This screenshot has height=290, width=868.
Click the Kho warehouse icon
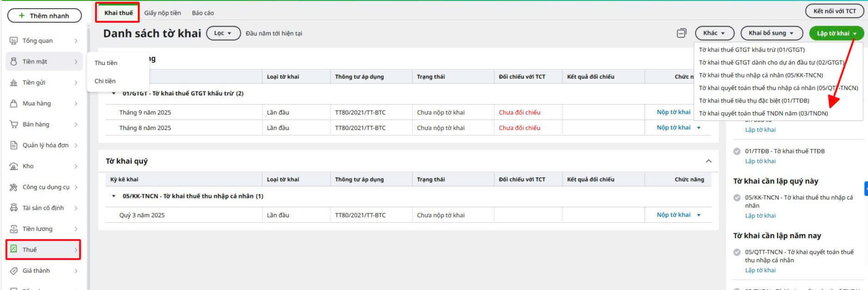[14, 166]
